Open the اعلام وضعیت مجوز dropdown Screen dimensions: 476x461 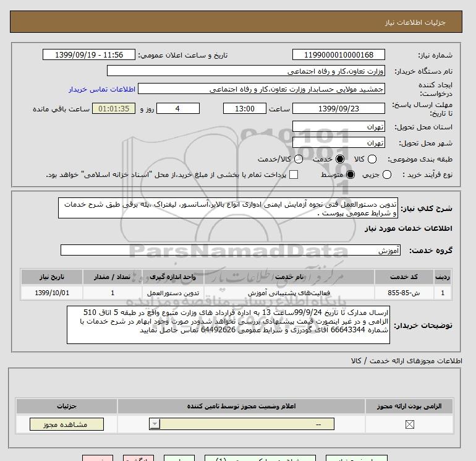242,424
